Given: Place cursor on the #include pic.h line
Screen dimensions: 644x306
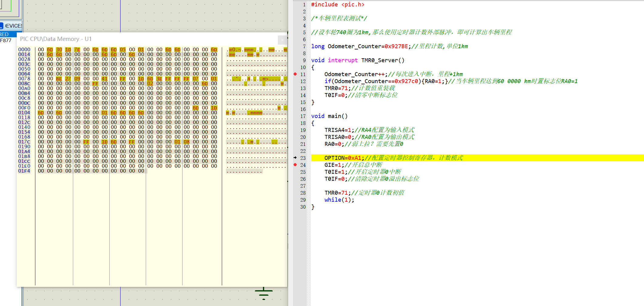Looking at the screenshot, I should [x=338, y=5].
